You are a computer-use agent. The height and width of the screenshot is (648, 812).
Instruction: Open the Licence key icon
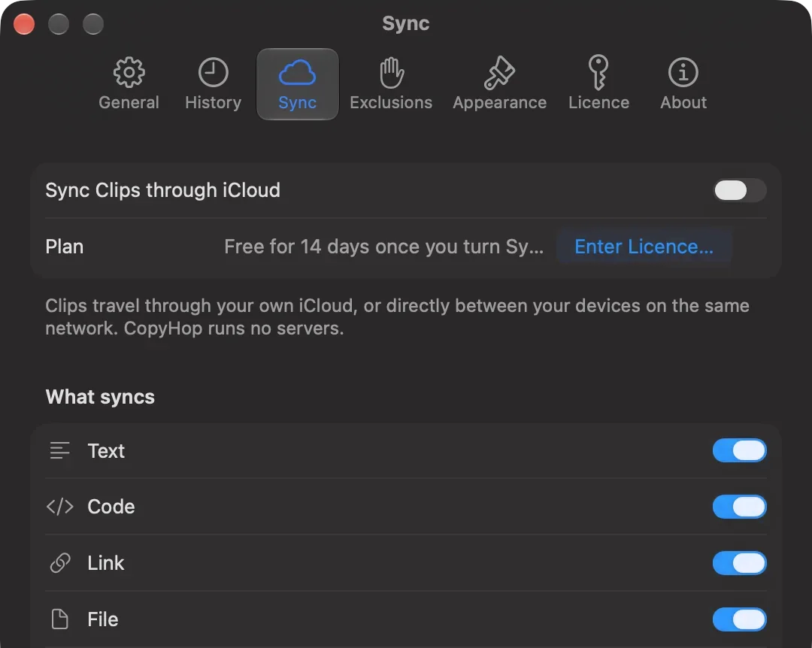coord(598,72)
